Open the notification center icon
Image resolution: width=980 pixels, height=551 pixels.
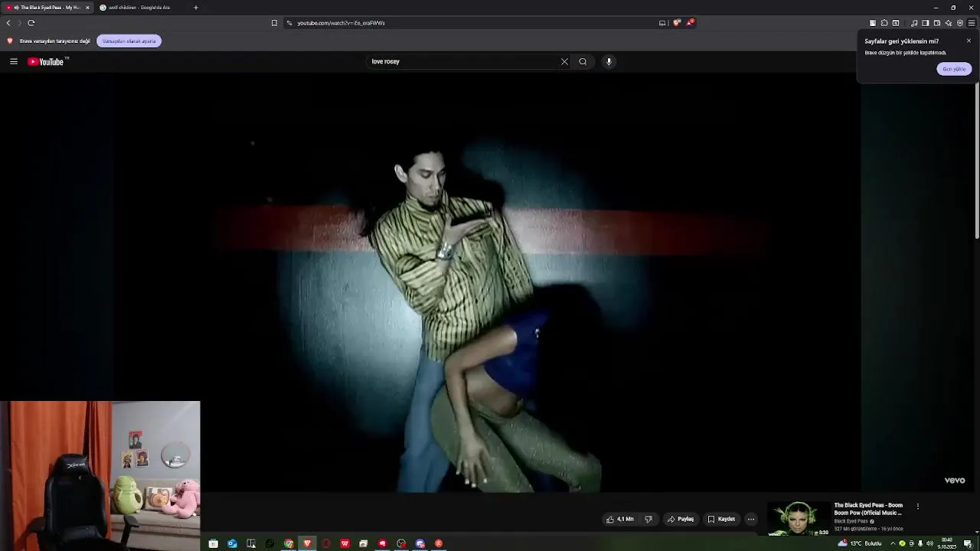coord(968,543)
